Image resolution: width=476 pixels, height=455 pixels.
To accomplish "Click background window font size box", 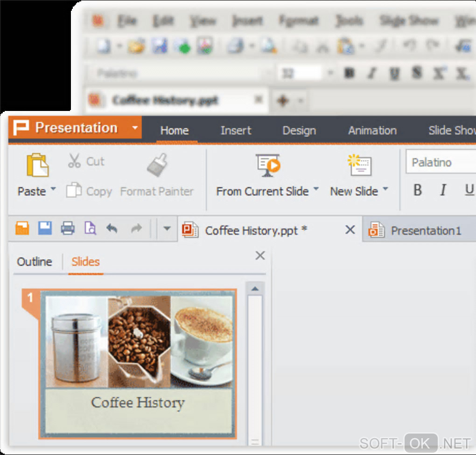I will 299,73.
